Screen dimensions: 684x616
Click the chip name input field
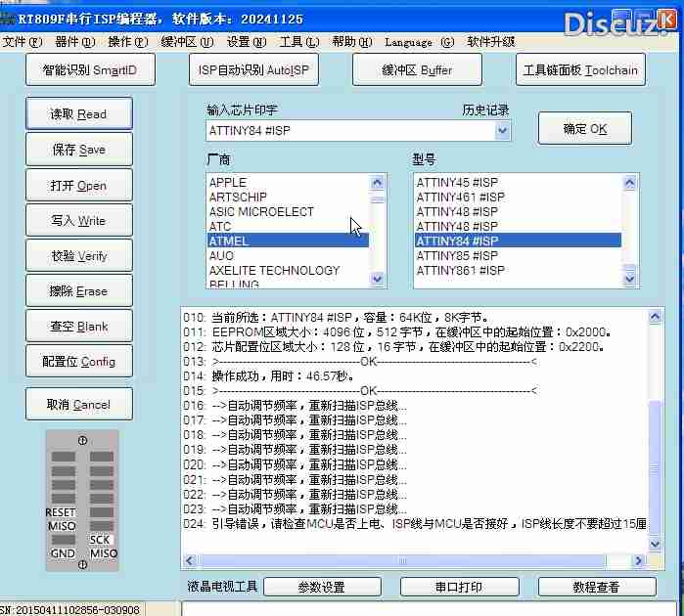coord(348,130)
